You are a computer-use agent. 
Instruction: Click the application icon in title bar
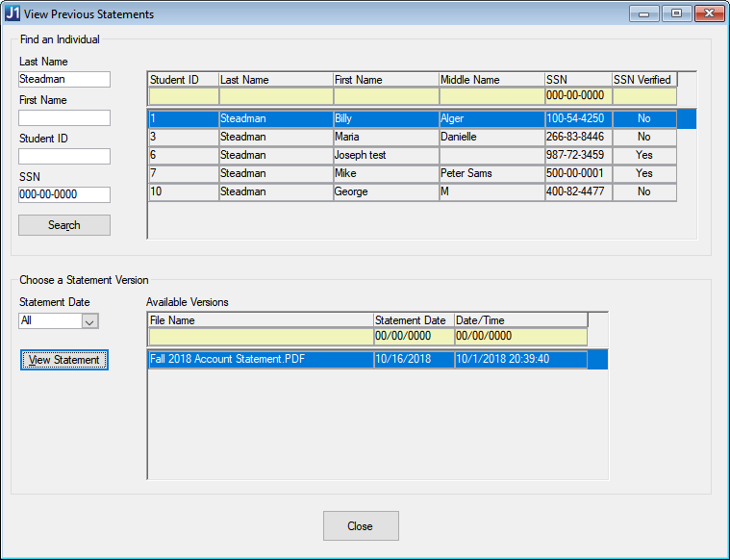(x=12, y=14)
